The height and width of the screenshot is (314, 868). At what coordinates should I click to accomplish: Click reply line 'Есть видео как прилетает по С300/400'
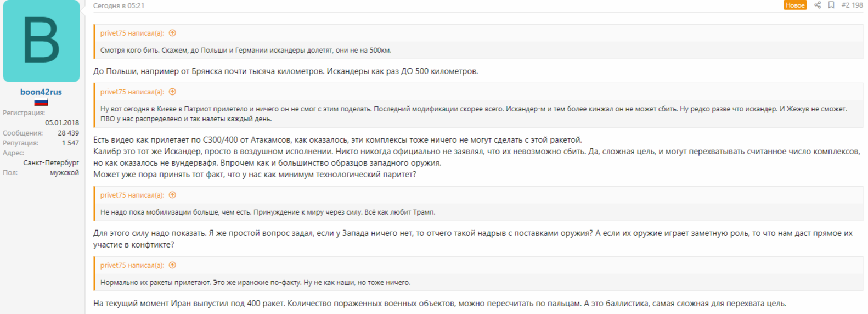(x=337, y=140)
